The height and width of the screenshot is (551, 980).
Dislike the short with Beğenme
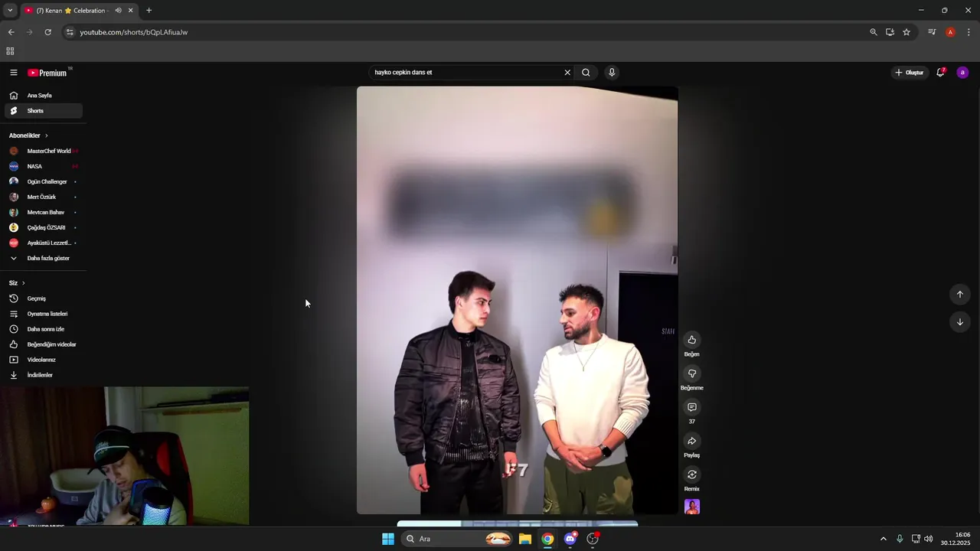click(692, 373)
